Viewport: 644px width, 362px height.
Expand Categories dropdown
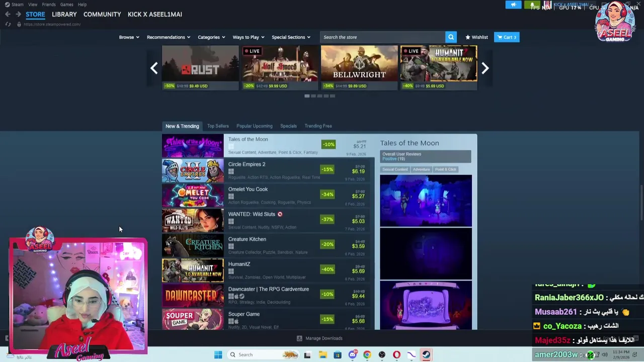coord(211,37)
